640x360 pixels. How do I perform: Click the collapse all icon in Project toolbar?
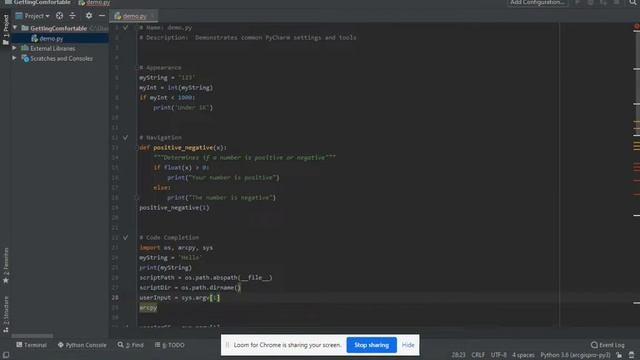72,16
